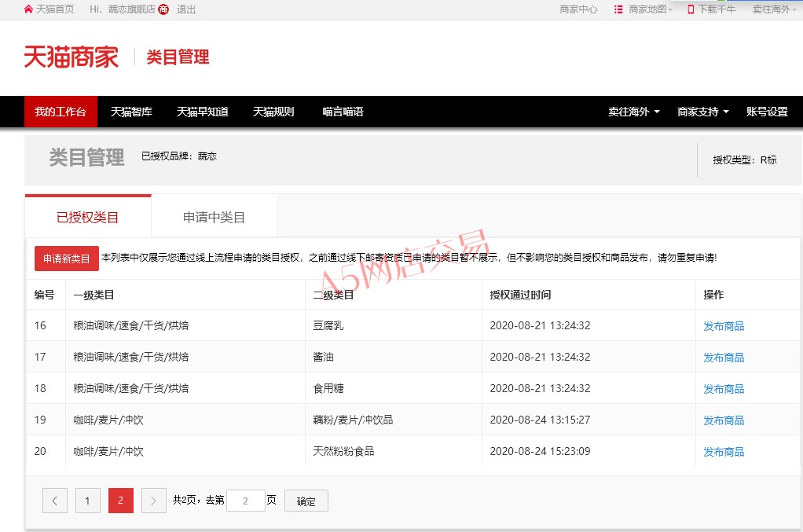Click the 二级类目 column header
Image resolution: width=803 pixels, height=532 pixels.
pyautogui.click(x=333, y=295)
